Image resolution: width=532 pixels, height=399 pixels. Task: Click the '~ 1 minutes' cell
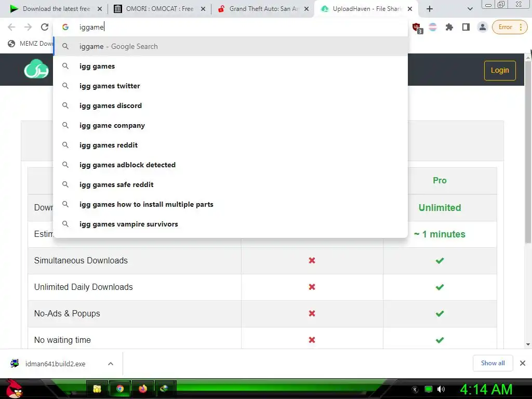pyautogui.click(x=440, y=234)
